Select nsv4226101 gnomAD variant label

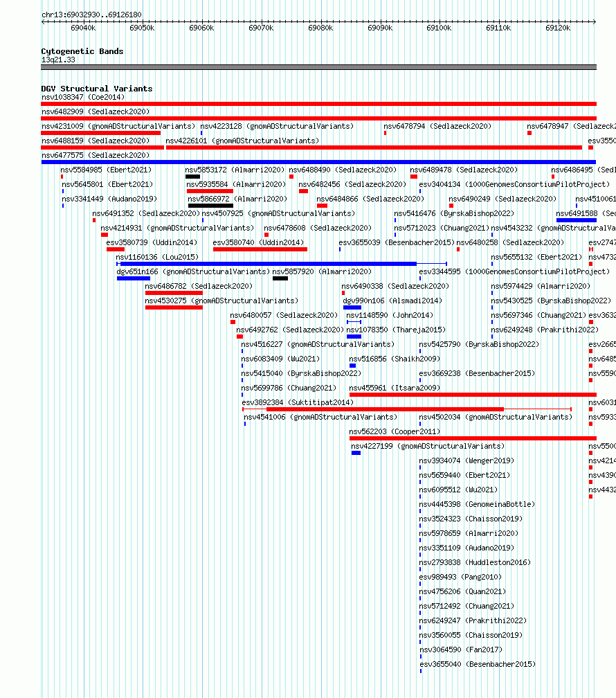click(x=242, y=141)
